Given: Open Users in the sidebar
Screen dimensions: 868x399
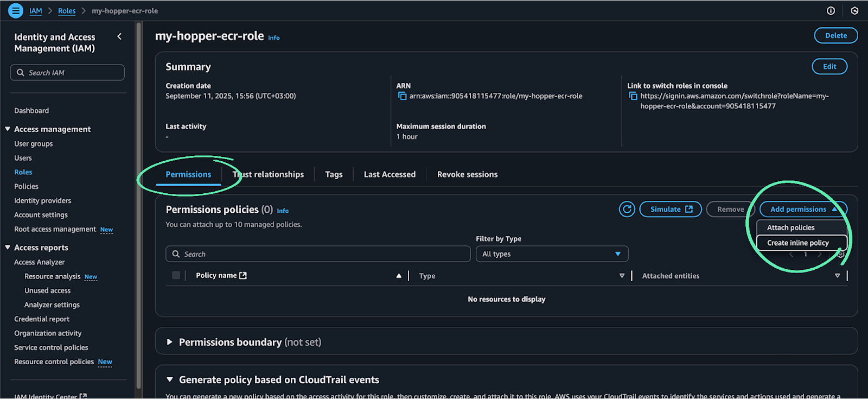Looking at the screenshot, I should pos(23,158).
